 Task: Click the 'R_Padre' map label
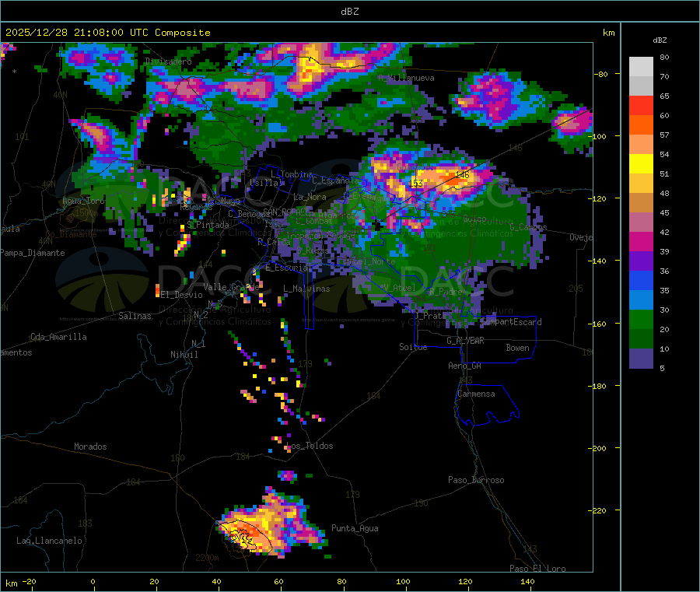pos(445,292)
